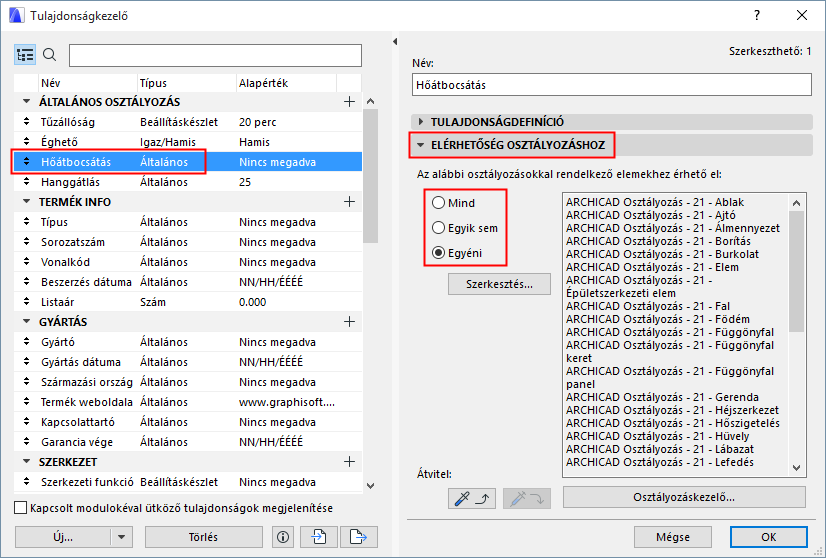
Task: Collapse the SZERKEZET group
Action: pos(26,462)
